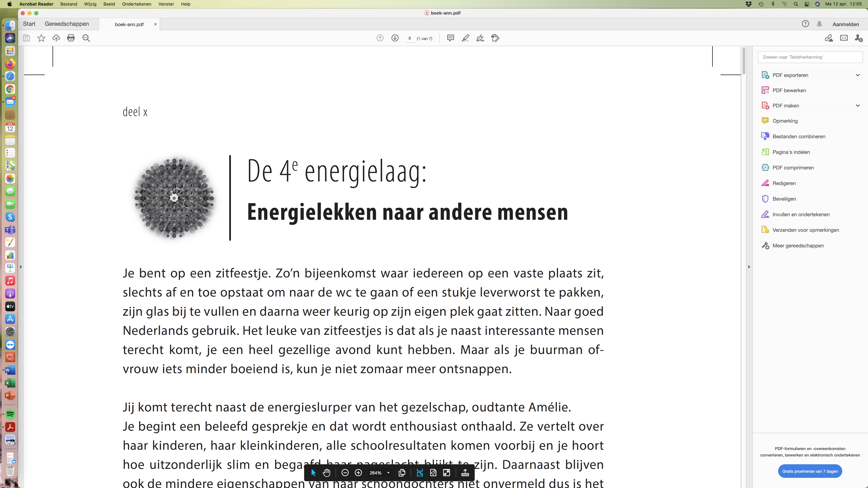
Task: Go to next page arrow
Action: pyautogui.click(x=395, y=38)
